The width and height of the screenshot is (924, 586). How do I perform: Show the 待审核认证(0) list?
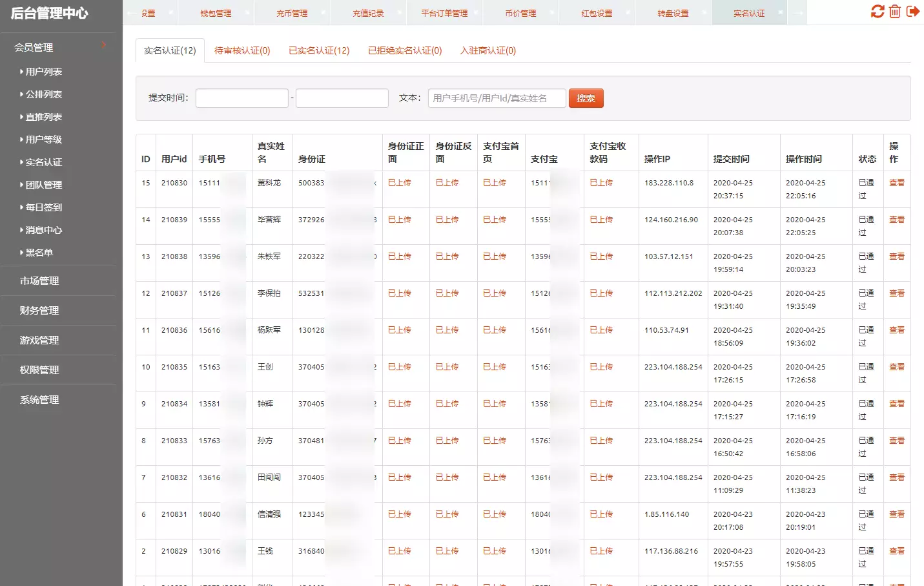tap(242, 50)
